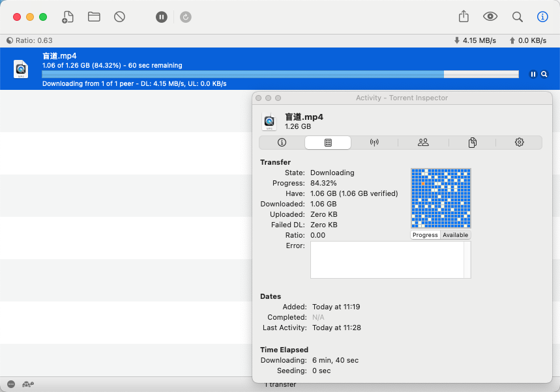Screen dimensions: 560x392
Task: Switch to the Peers inspector tab
Action: pos(423,143)
